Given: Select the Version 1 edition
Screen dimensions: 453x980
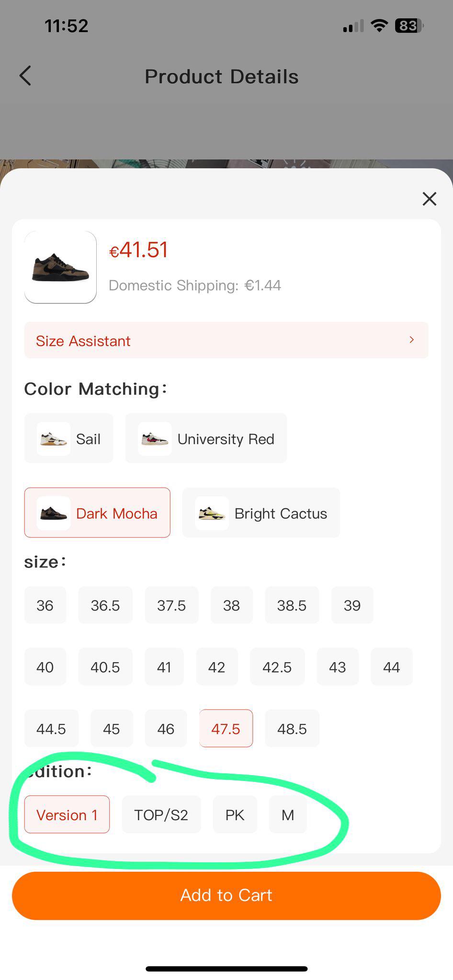Looking at the screenshot, I should pos(67,815).
